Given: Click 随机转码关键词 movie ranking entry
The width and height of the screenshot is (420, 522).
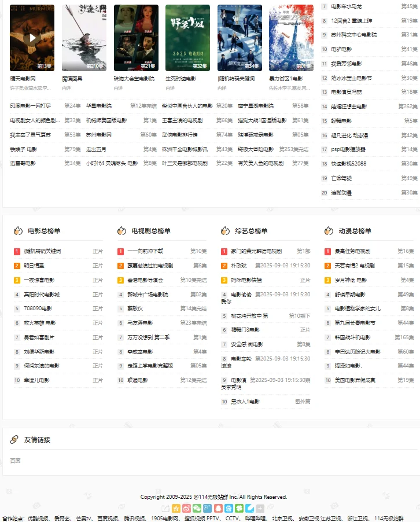Looking at the screenshot, I should pos(42,251).
